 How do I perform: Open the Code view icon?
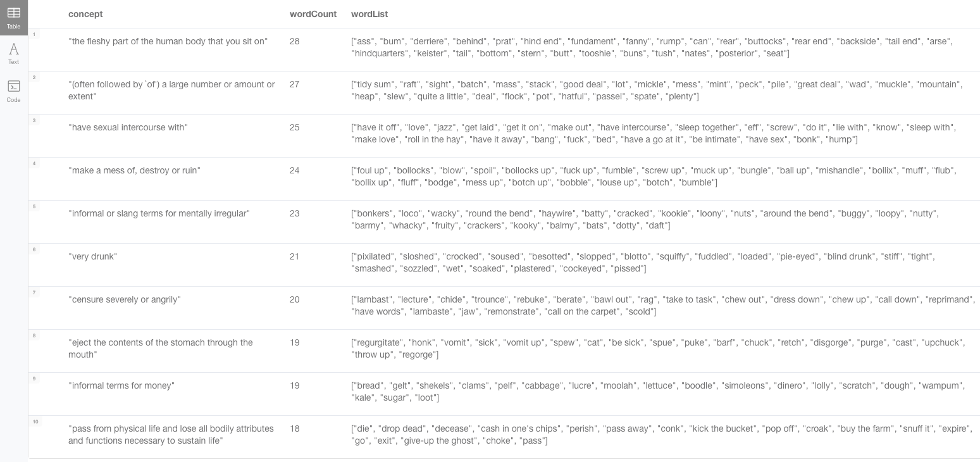coord(13,91)
